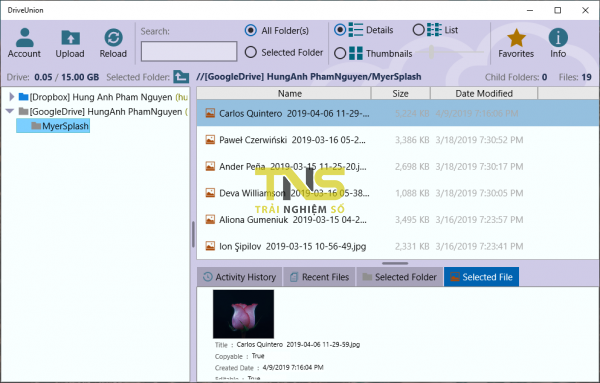Click the Thumbnails view icon
This screenshot has height=383, width=600.
coord(355,53)
